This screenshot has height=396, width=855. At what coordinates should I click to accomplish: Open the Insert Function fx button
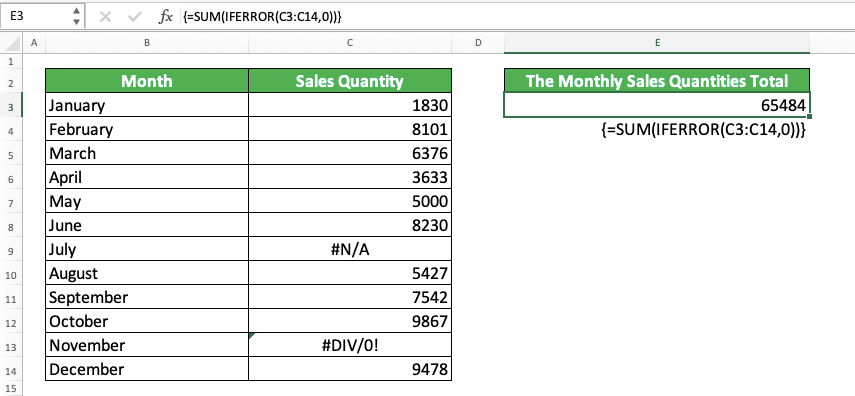(165, 17)
